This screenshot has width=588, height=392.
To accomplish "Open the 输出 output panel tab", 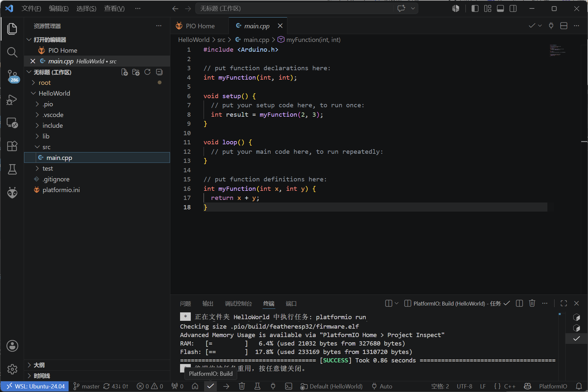I will [x=208, y=304].
